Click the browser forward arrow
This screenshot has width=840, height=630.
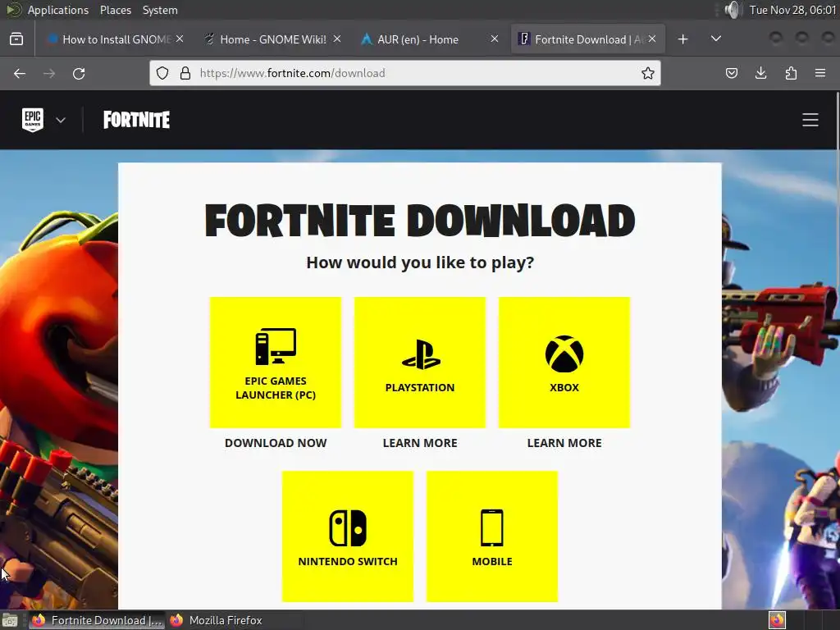49,73
